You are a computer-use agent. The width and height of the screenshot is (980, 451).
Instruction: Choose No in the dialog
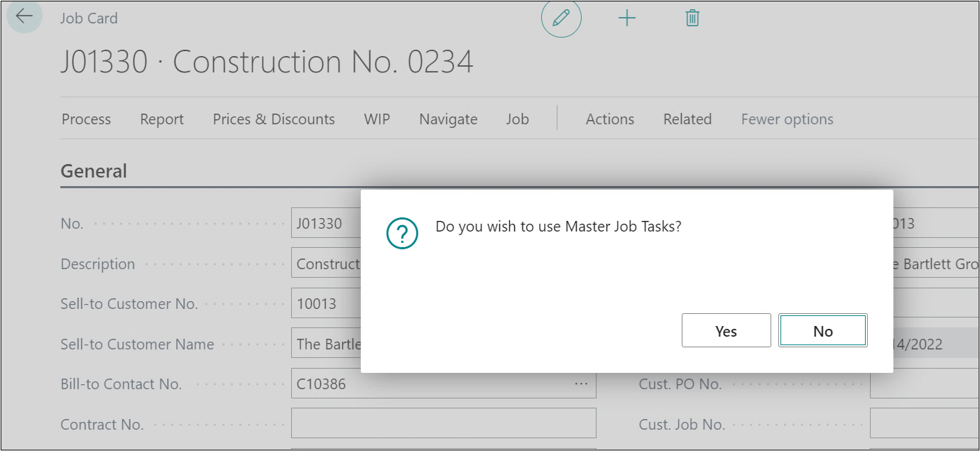(822, 331)
